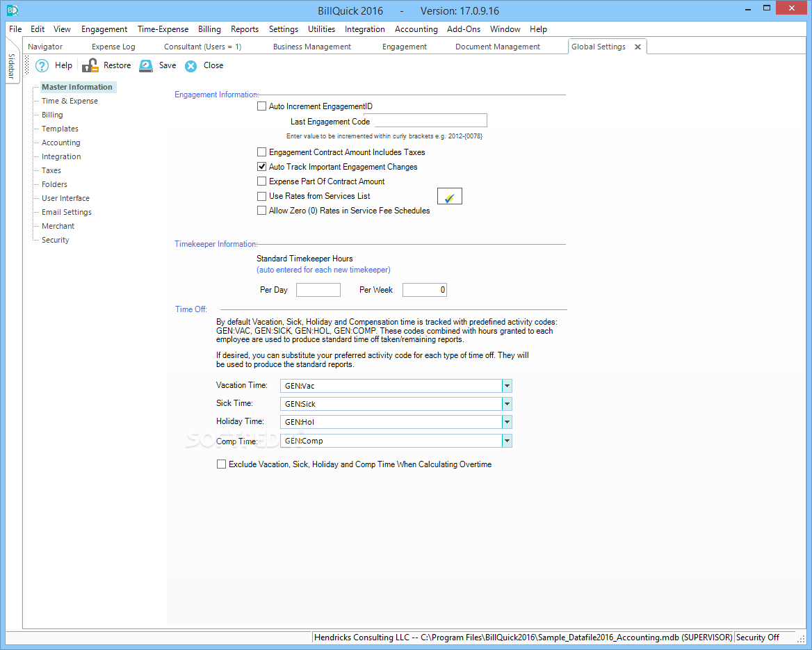Select Integration in settings tree
Image resolution: width=812 pixels, height=650 pixels.
pyautogui.click(x=61, y=157)
